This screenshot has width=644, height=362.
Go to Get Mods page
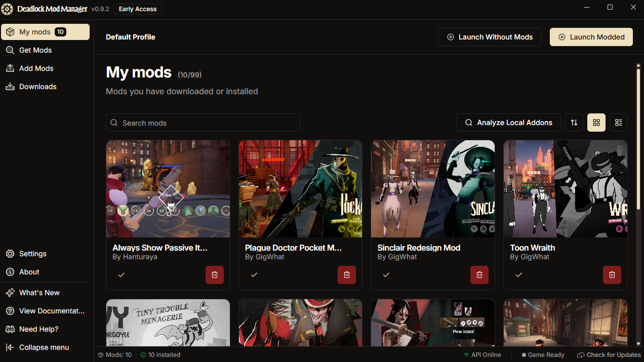click(45, 50)
